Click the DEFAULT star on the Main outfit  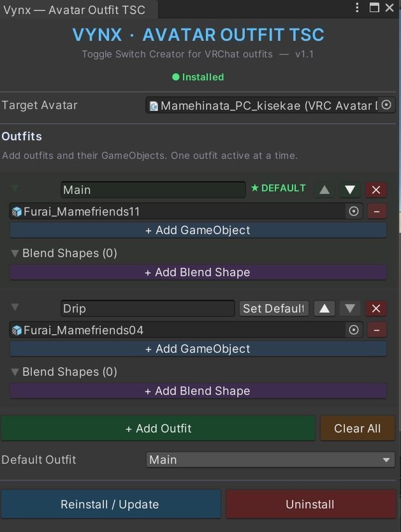coord(279,188)
